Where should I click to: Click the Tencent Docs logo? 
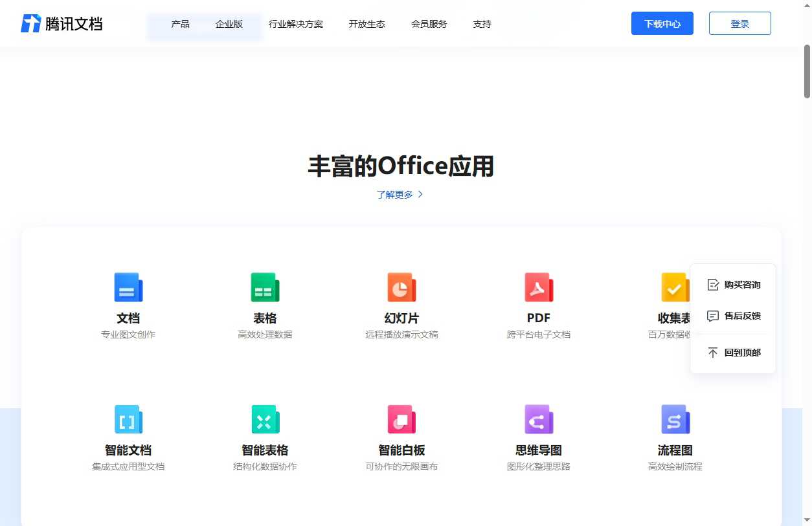(62, 23)
